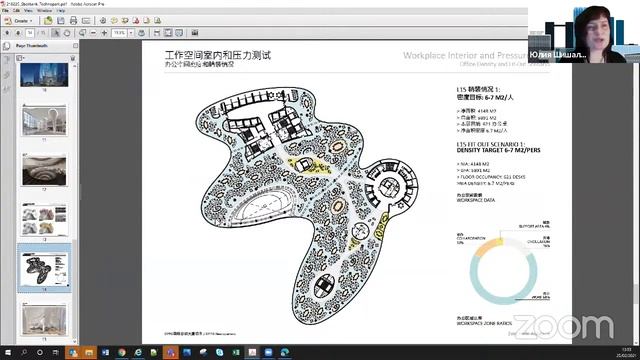The height and width of the screenshot is (360, 640).
Task: Click the Create PDF button
Action: pyautogui.click(x=18, y=21)
